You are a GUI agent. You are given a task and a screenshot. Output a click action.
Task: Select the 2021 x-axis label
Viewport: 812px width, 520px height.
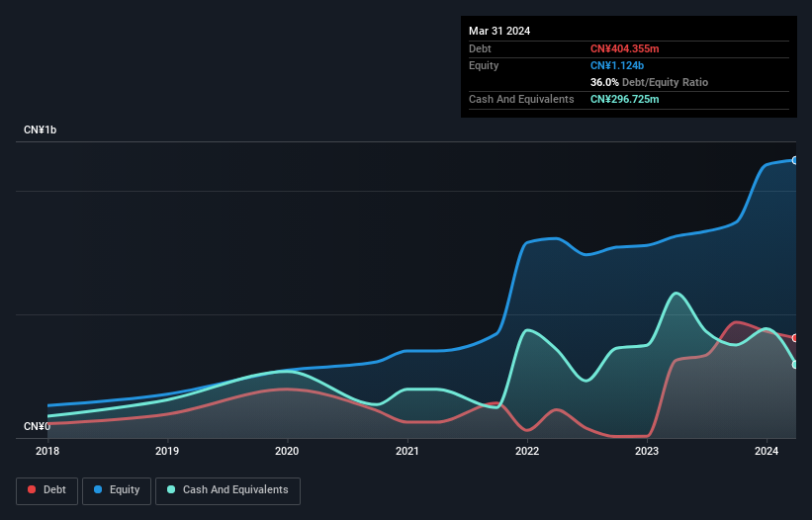[407, 451]
